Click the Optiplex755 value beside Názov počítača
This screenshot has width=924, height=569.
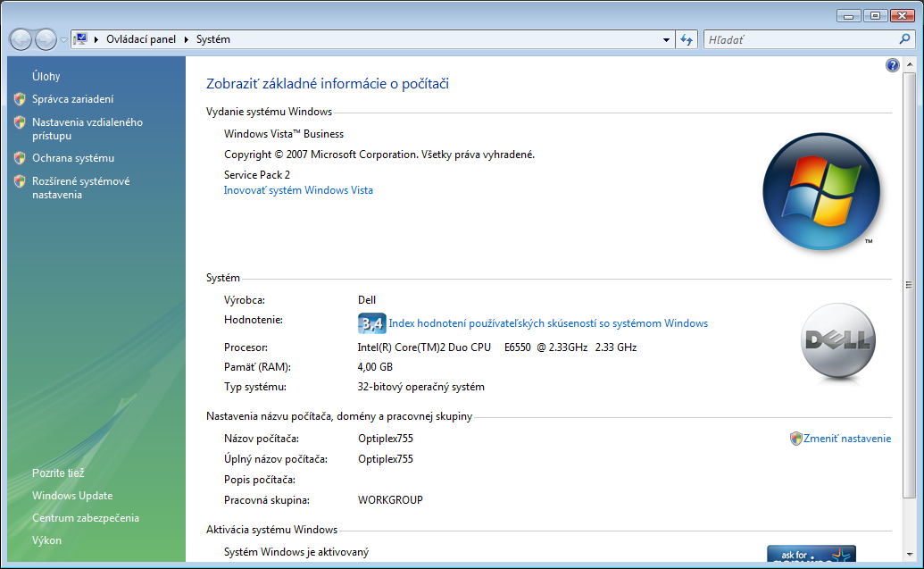(x=386, y=439)
